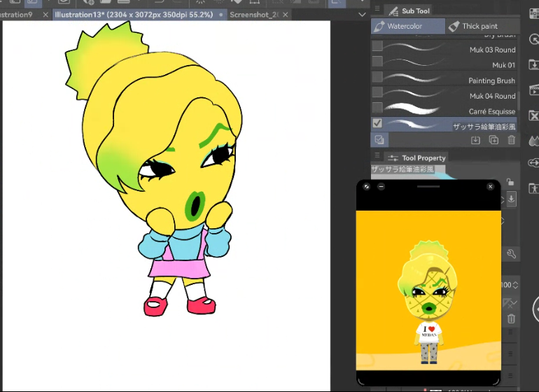
Task: Click the lock icon in Tool Property
Action: (510, 181)
